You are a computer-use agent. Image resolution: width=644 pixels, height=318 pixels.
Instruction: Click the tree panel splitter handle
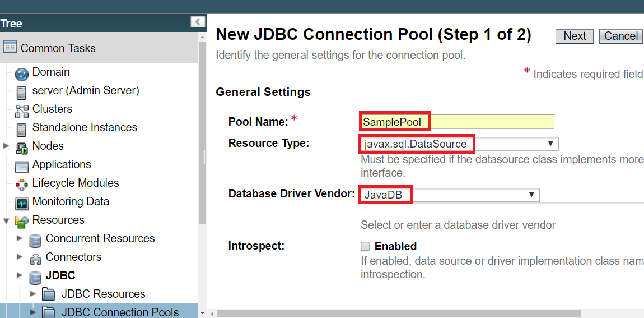coord(204,156)
